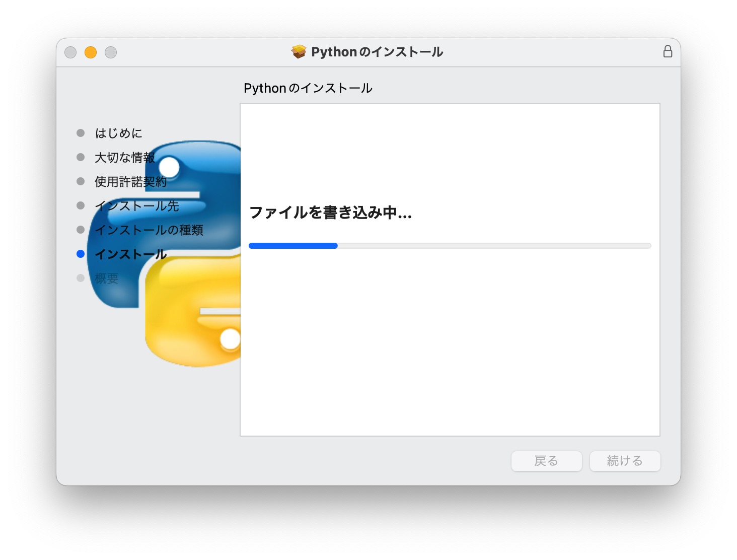Click the Pythonのインストール heading above content pane

pyautogui.click(x=308, y=88)
